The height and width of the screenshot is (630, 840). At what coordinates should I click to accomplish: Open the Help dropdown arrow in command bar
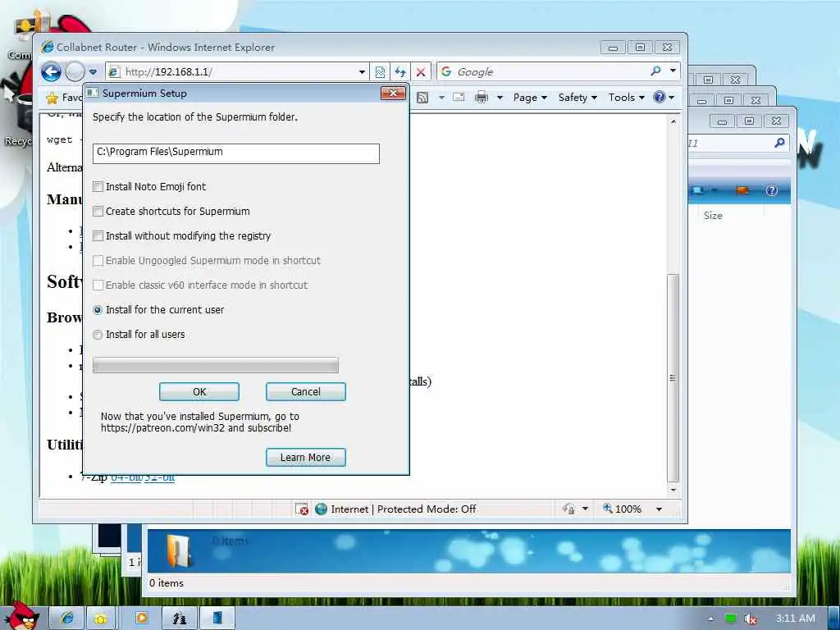tap(671, 98)
